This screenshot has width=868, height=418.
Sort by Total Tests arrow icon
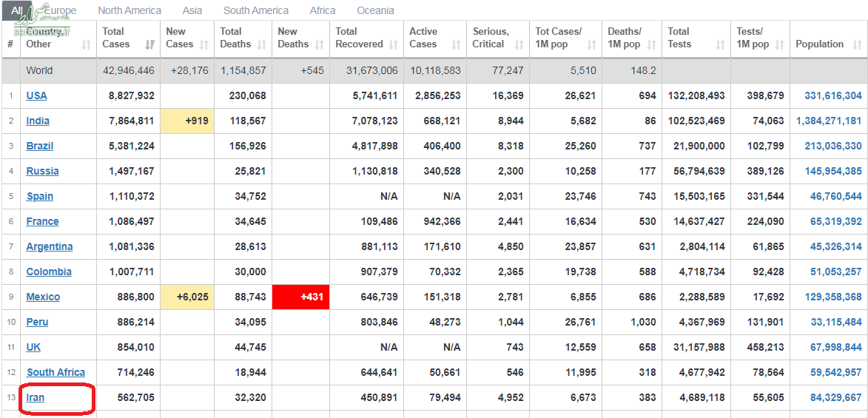(x=720, y=45)
